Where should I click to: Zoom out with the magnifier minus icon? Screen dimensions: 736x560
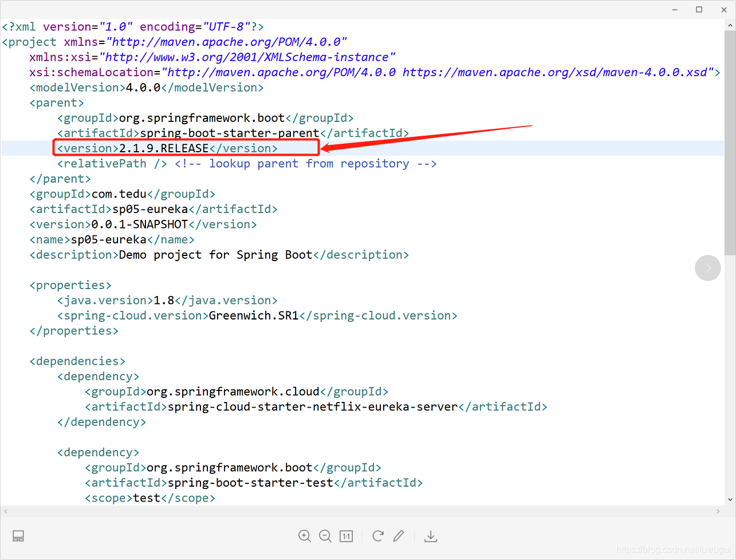tap(325, 536)
